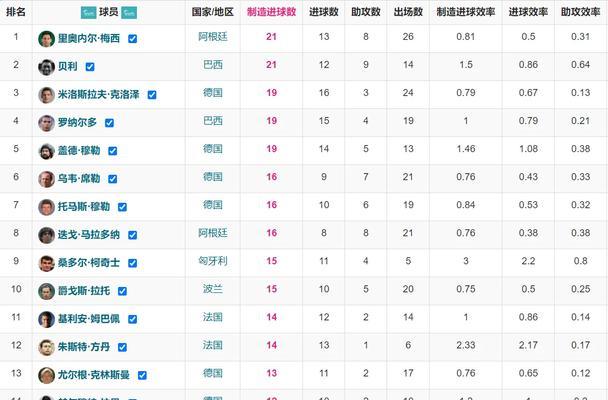Open 迭戈·马拉多纳's avatar photo
The height and width of the screenshot is (400, 608).
click(x=47, y=235)
